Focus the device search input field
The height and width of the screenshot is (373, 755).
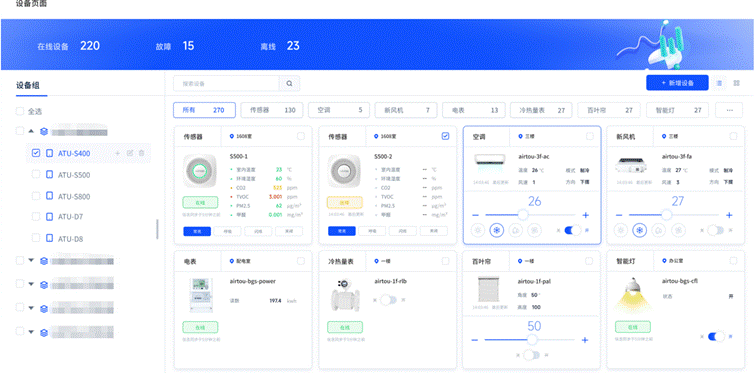coord(226,83)
